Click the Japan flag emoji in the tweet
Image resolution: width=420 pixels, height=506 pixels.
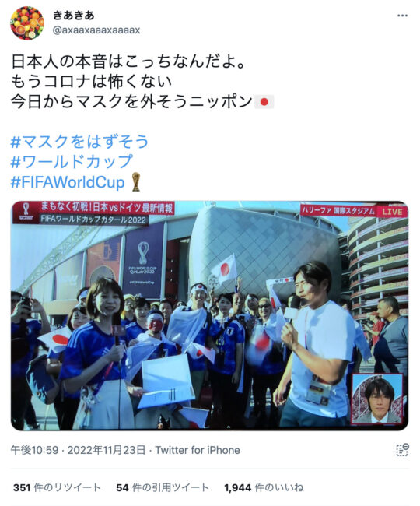pyautogui.click(x=264, y=102)
